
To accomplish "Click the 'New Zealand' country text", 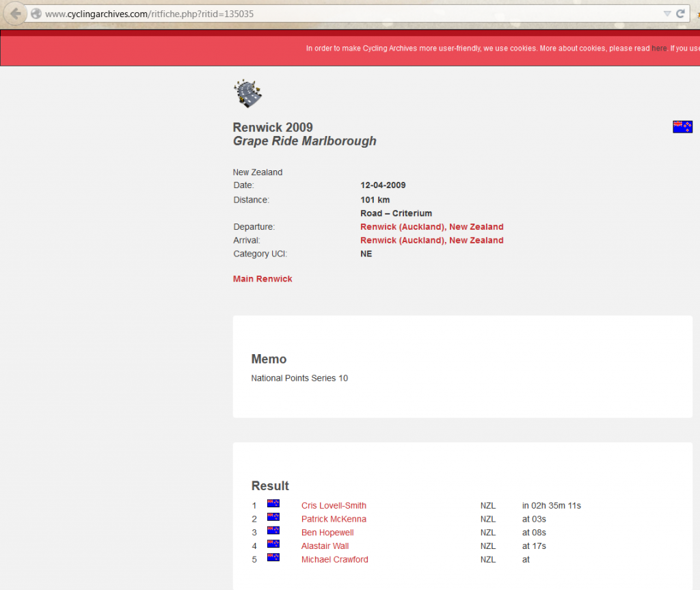I will click(258, 172).
